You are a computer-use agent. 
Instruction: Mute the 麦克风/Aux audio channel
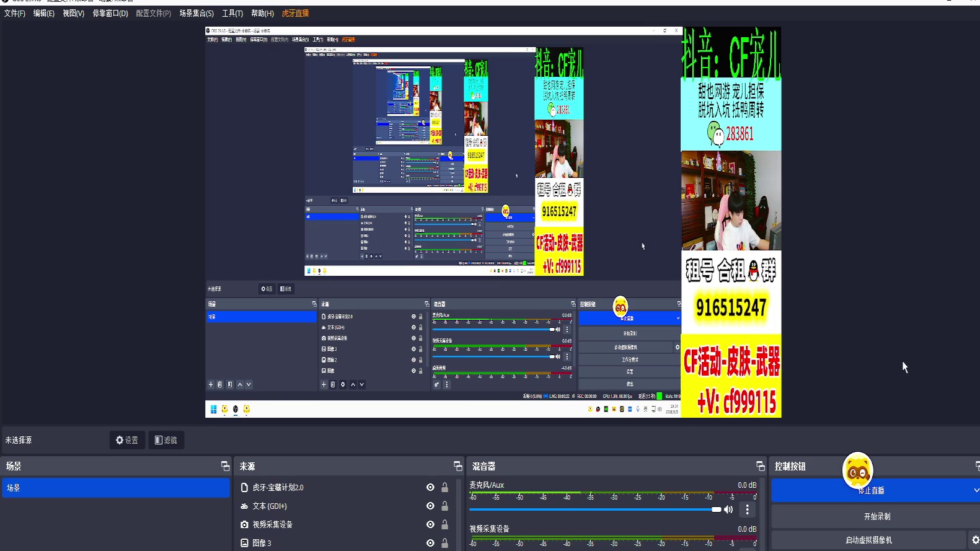(x=728, y=509)
